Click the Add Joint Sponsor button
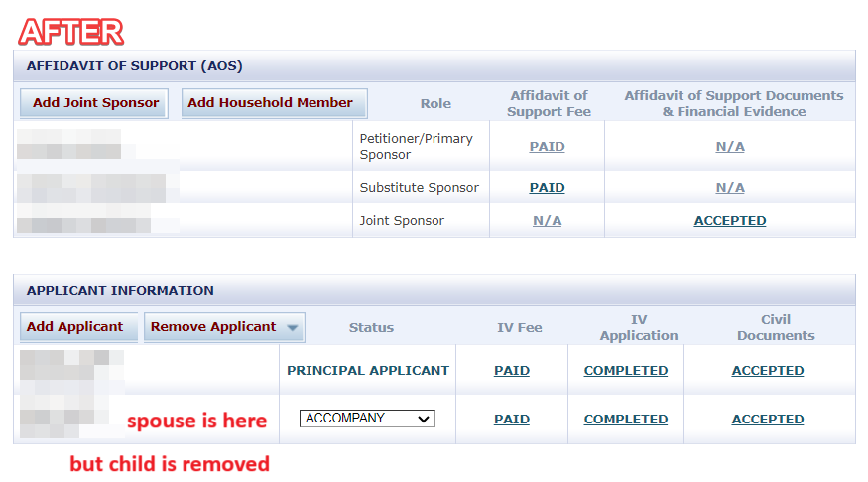The width and height of the screenshot is (868, 482). click(x=94, y=103)
